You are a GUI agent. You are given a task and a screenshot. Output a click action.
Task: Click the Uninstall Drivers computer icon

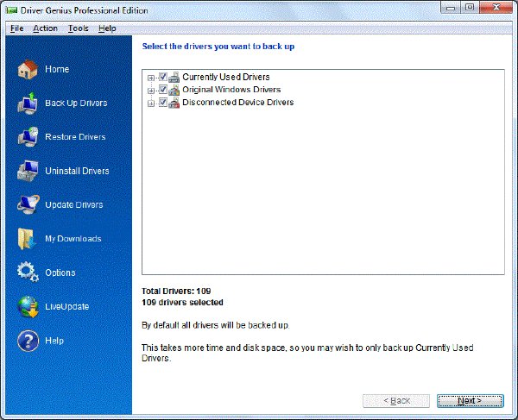click(x=28, y=171)
